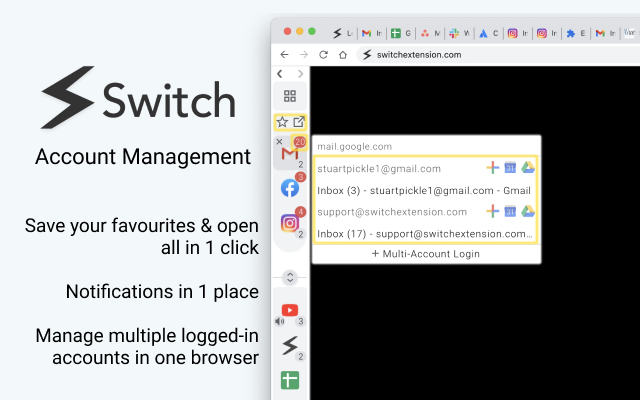Open Drive for support@switchextension.com
640x400 pixels.
tap(528, 211)
